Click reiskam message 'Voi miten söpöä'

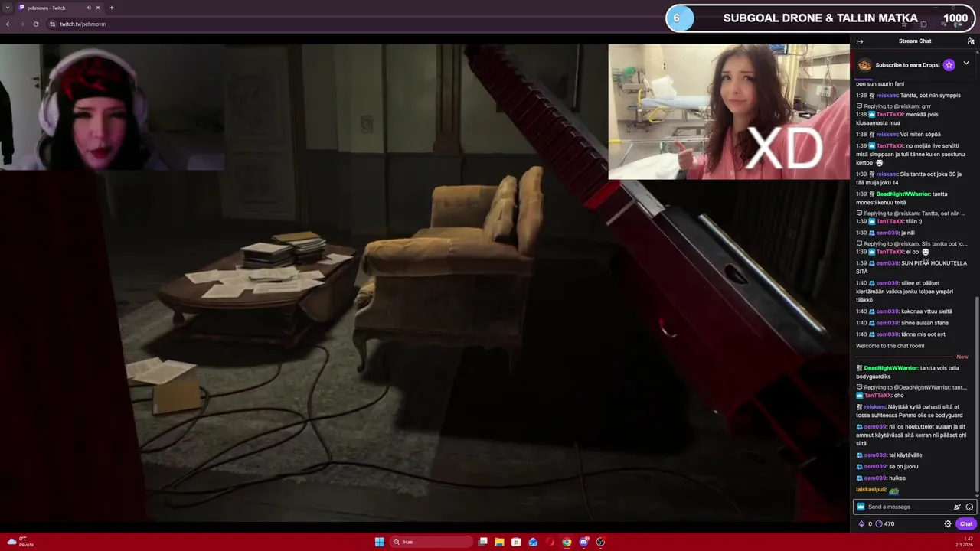click(x=920, y=135)
